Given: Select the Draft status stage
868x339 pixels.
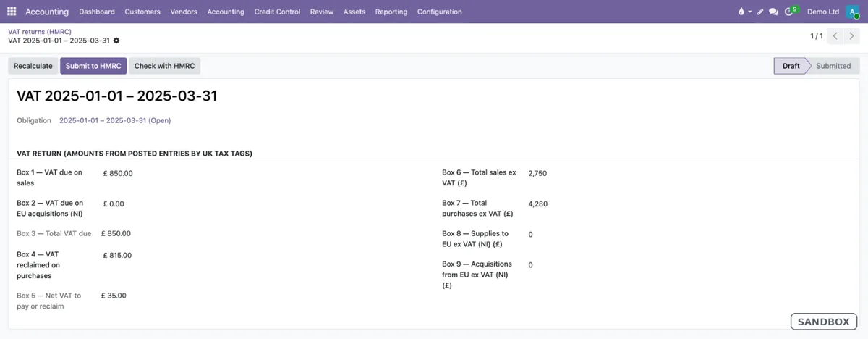Looking at the screenshot, I should coord(791,66).
